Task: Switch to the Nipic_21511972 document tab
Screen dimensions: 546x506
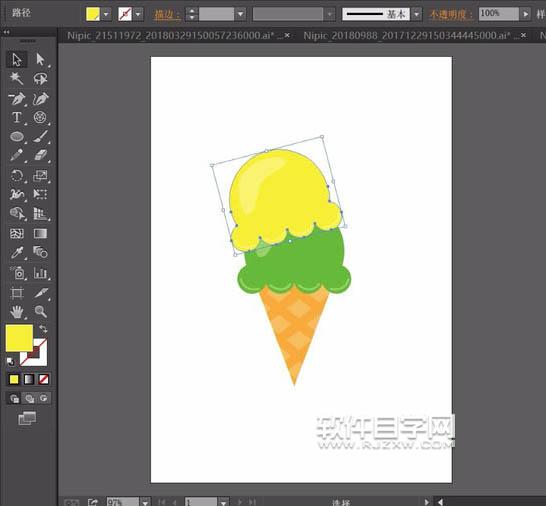Action: 170,36
